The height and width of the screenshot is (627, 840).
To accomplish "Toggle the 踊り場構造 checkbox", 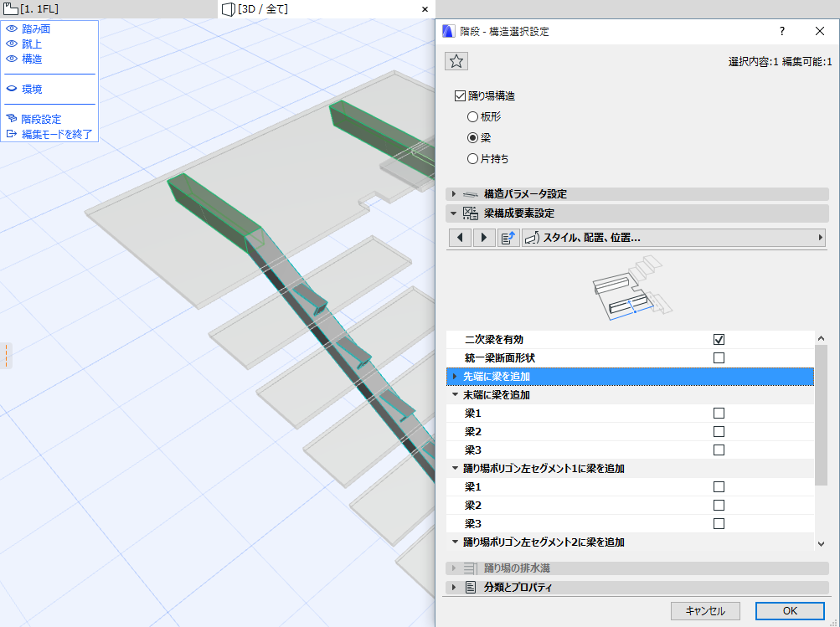I will 460,96.
